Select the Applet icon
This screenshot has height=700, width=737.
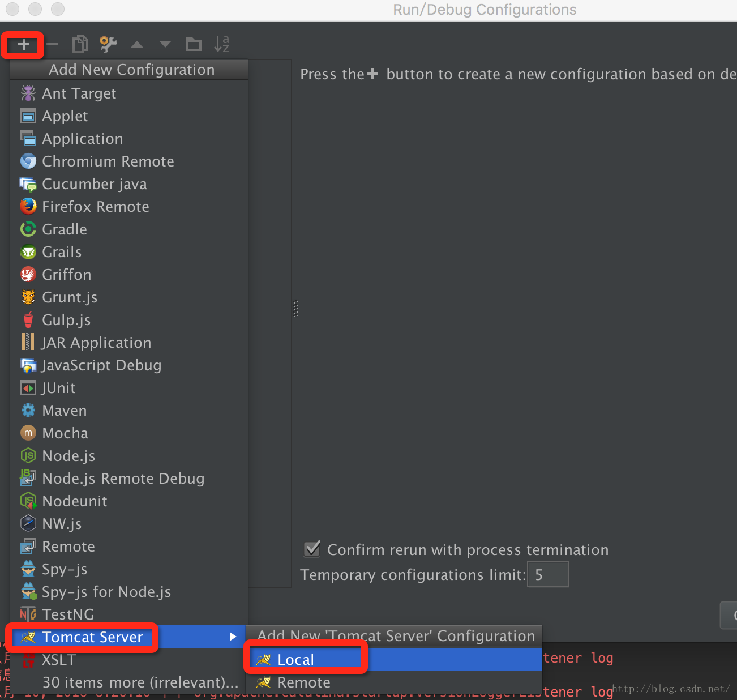[28, 116]
